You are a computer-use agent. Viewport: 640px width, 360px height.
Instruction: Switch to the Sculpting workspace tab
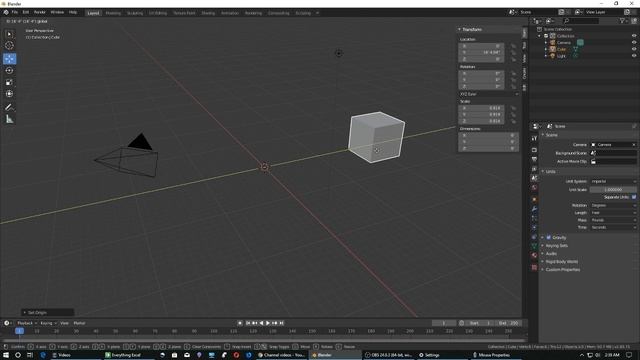point(135,13)
